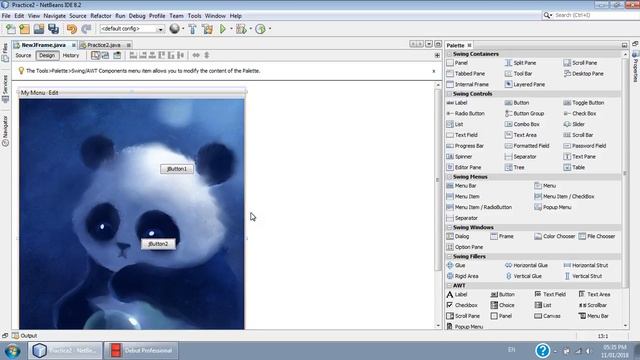Select the Slider palette component
640x360 pixels.
point(574,124)
